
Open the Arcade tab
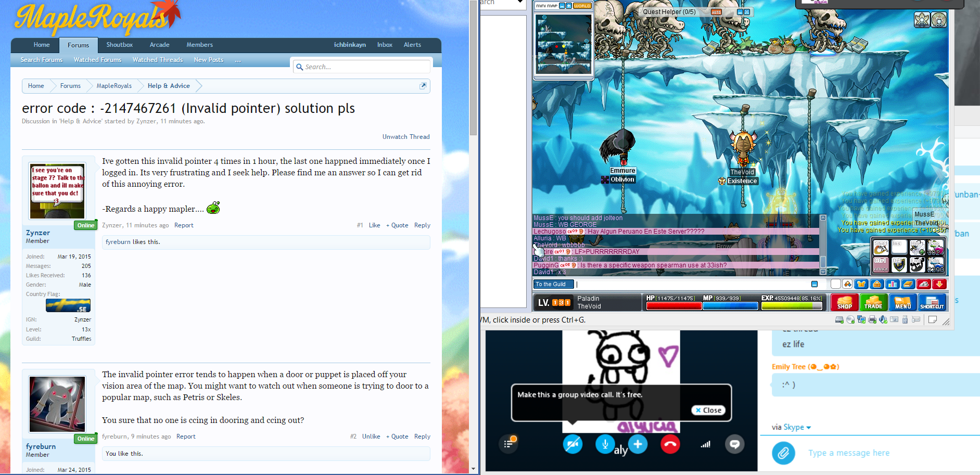[159, 45]
